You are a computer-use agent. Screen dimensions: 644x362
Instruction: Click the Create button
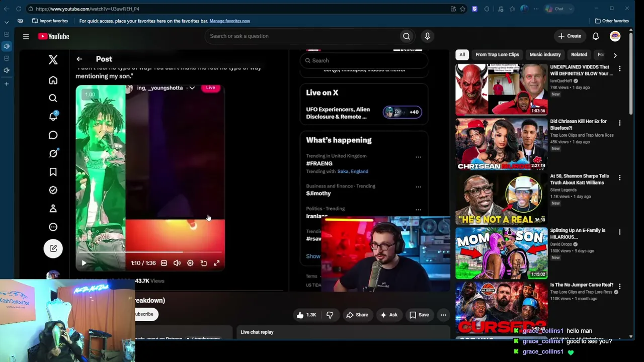(x=570, y=36)
